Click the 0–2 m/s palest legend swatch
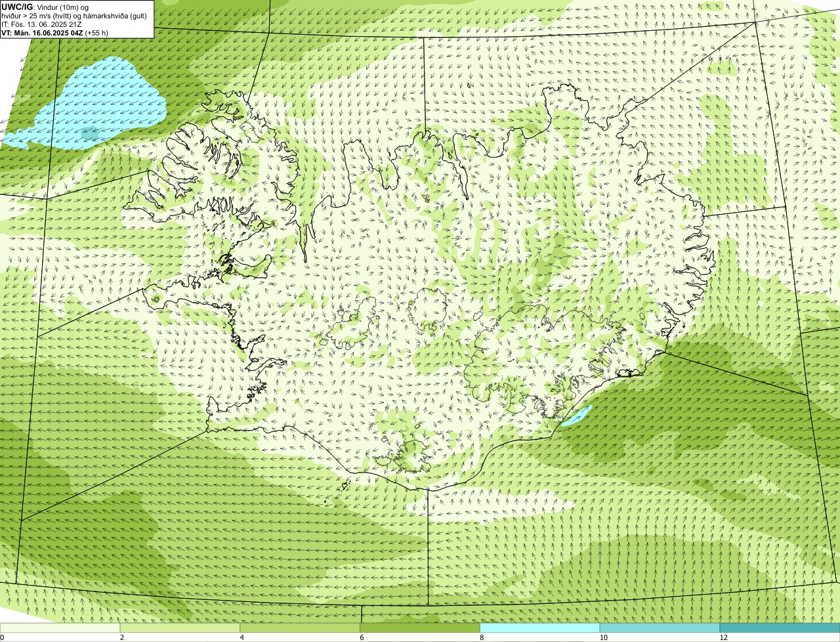The image size is (840, 642). point(60,628)
